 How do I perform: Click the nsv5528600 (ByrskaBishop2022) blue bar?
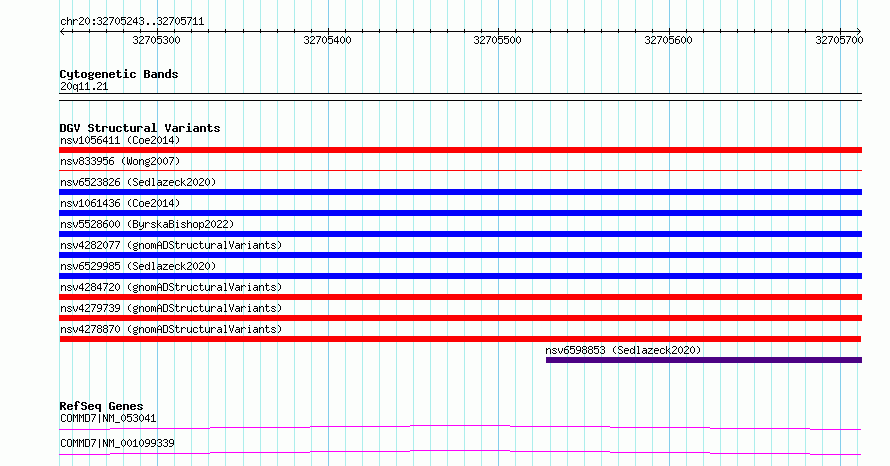pos(460,234)
